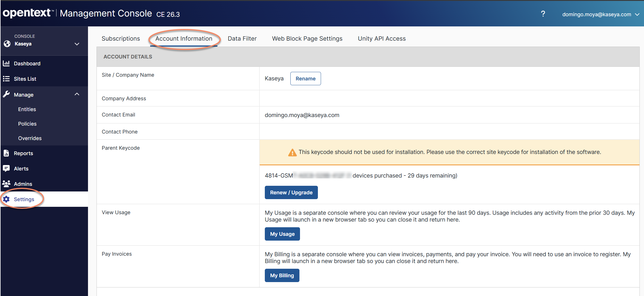
Task: Open the Unity API Access tab
Action: click(x=382, y=39)
